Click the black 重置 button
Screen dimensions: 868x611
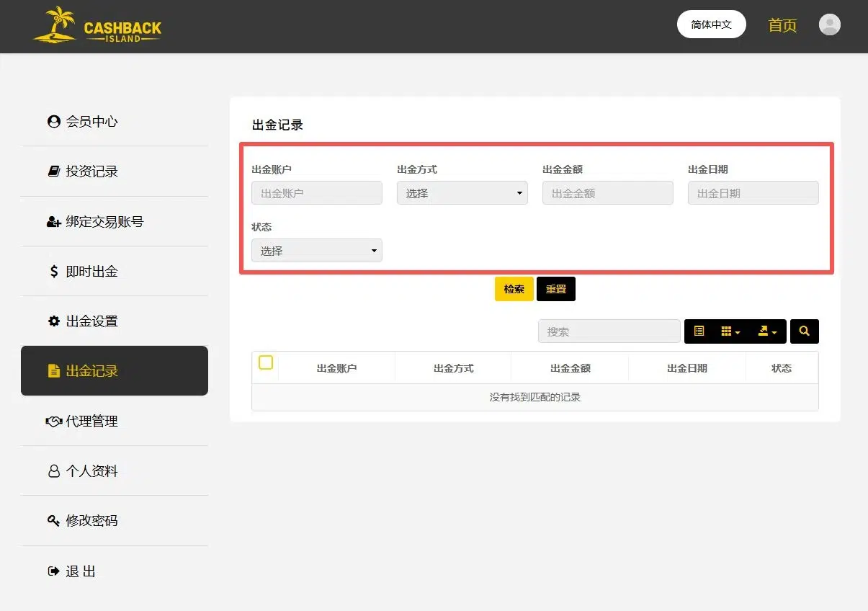[556, 289]
